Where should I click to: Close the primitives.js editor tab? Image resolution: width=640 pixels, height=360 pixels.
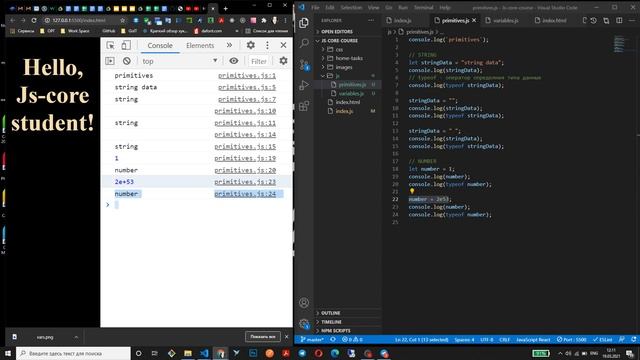tap(474, 20)
